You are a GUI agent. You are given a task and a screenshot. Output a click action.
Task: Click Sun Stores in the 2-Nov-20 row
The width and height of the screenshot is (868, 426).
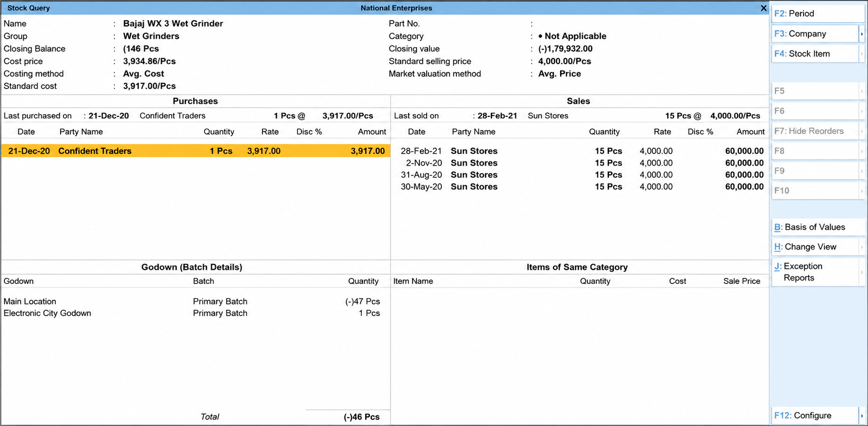(x=474, y=163)
